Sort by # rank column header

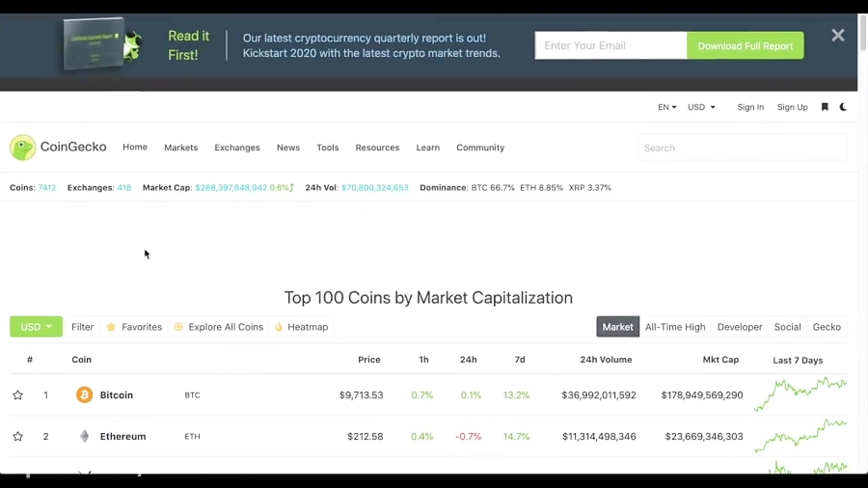[x=30, y=360]
